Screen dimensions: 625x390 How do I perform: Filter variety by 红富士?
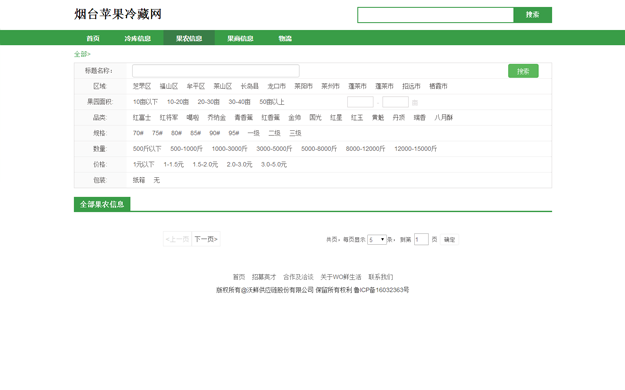point(142,118)
